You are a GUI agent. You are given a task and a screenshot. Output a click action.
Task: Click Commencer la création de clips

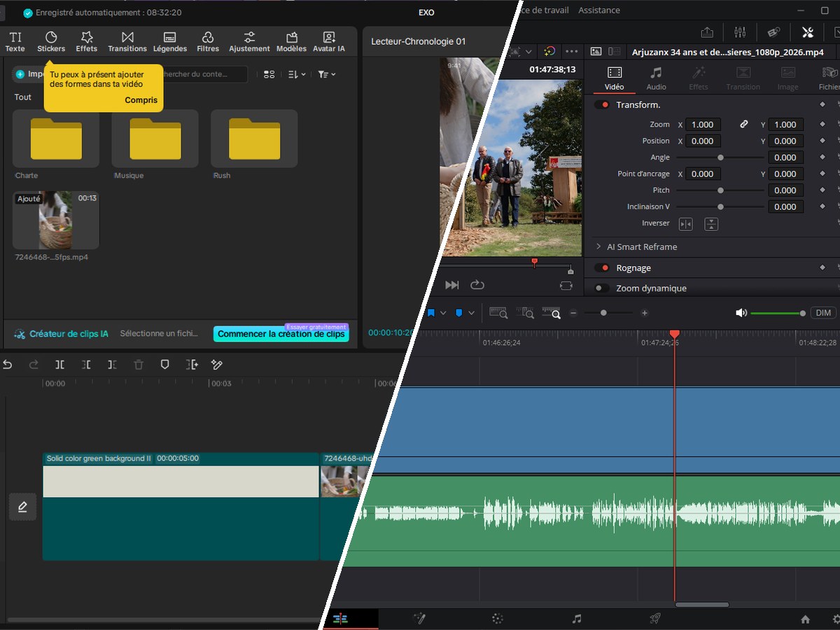[281, 334]
